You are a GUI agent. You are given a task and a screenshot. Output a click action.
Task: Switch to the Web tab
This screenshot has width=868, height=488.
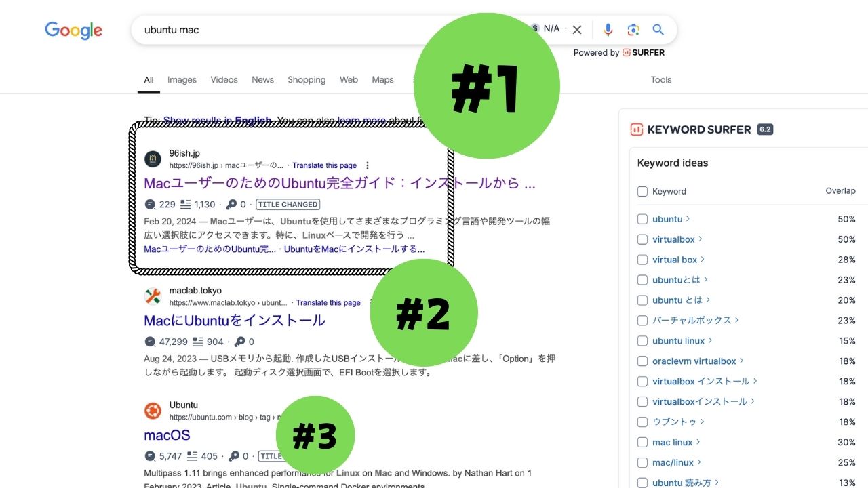349,79
